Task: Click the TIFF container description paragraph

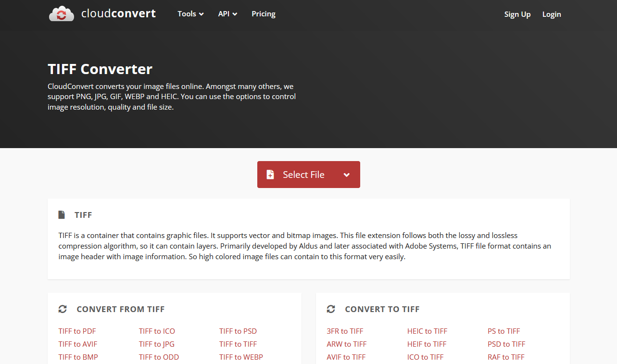Action: click(305, 246)
